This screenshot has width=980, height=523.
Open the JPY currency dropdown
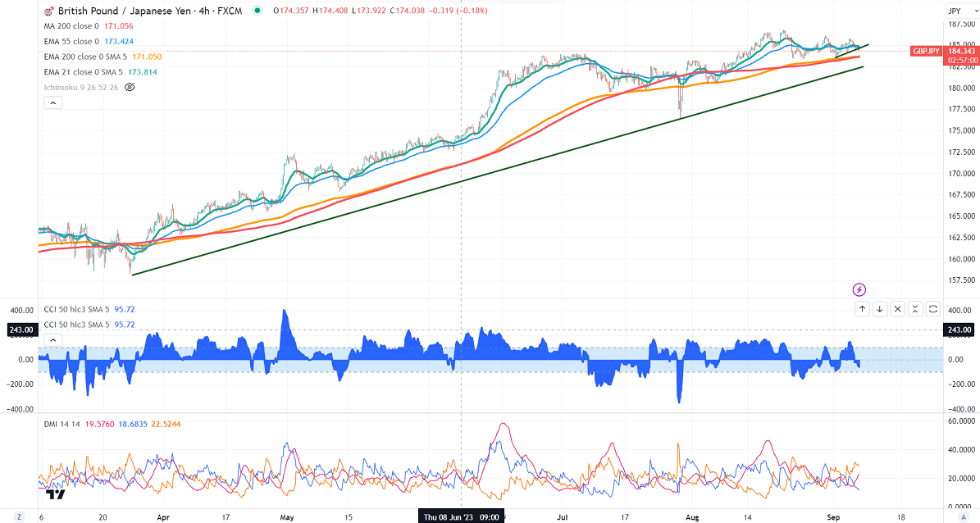pos(961,11)
